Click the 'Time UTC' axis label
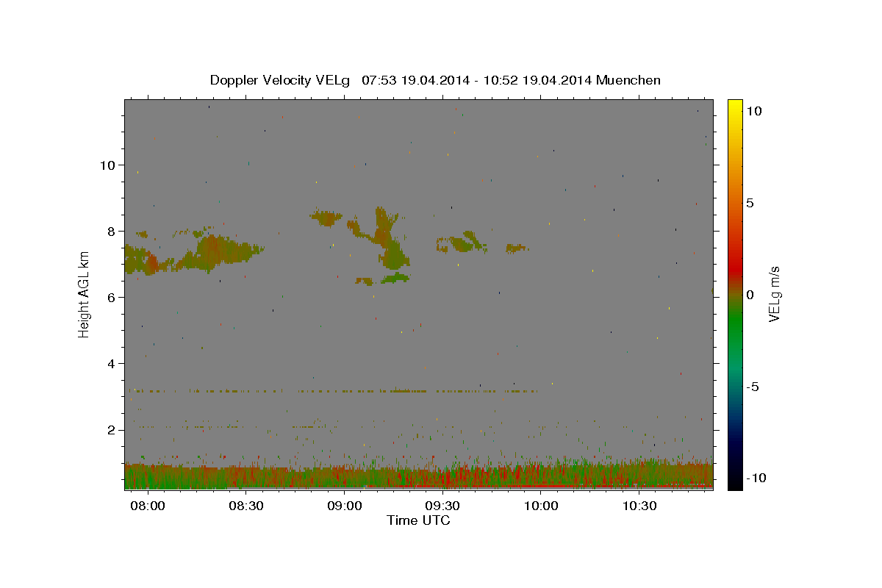This screenshot has width=882, height=588. pos(418,520)
